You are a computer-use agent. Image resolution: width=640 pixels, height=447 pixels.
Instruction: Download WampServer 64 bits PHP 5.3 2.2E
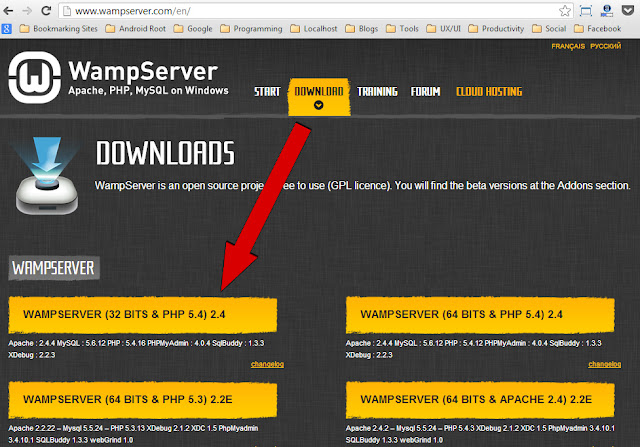(142, 400)
